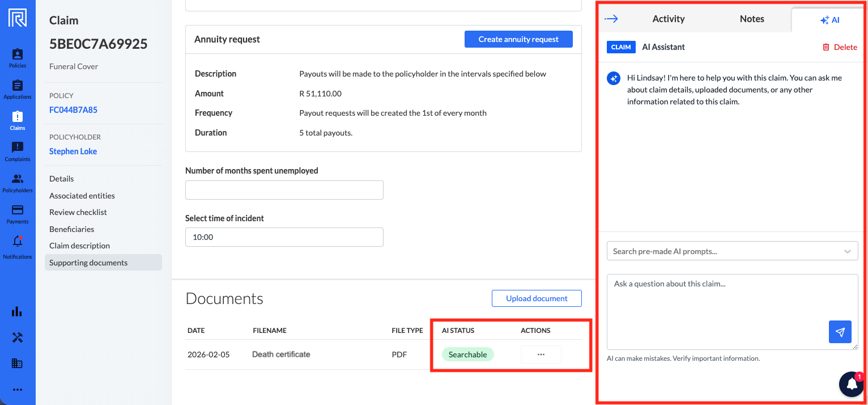The image size is (868, 405).
Task: Switch to the Activity tab
Action: 669,19
